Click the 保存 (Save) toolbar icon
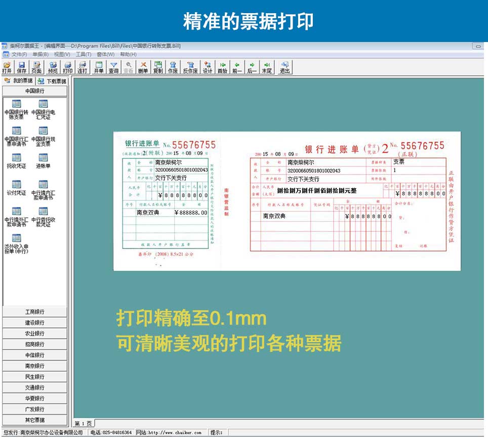The width and height of the screenshot is (488, 448). (22, 67)
